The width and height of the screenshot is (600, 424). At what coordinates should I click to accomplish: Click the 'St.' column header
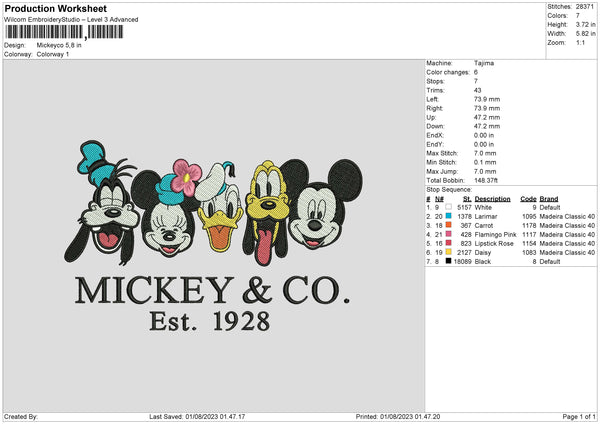pos(467,199)
